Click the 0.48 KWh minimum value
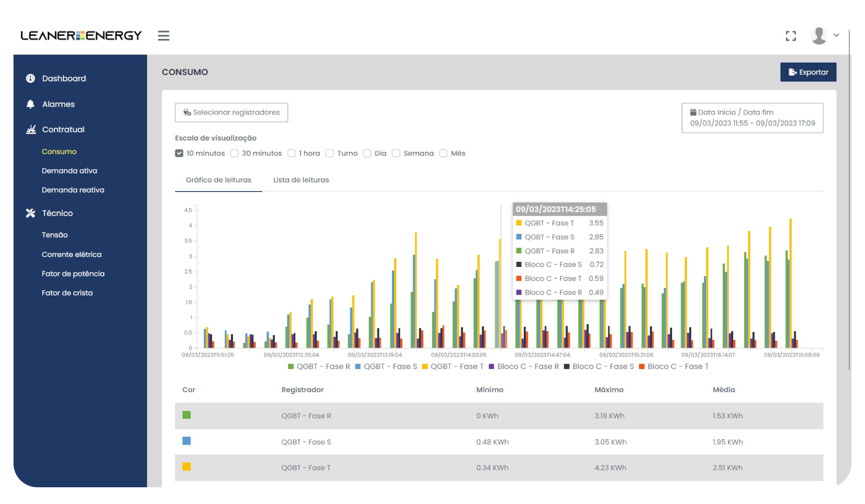This screenshot has height=504, width=865. [493, 442]
